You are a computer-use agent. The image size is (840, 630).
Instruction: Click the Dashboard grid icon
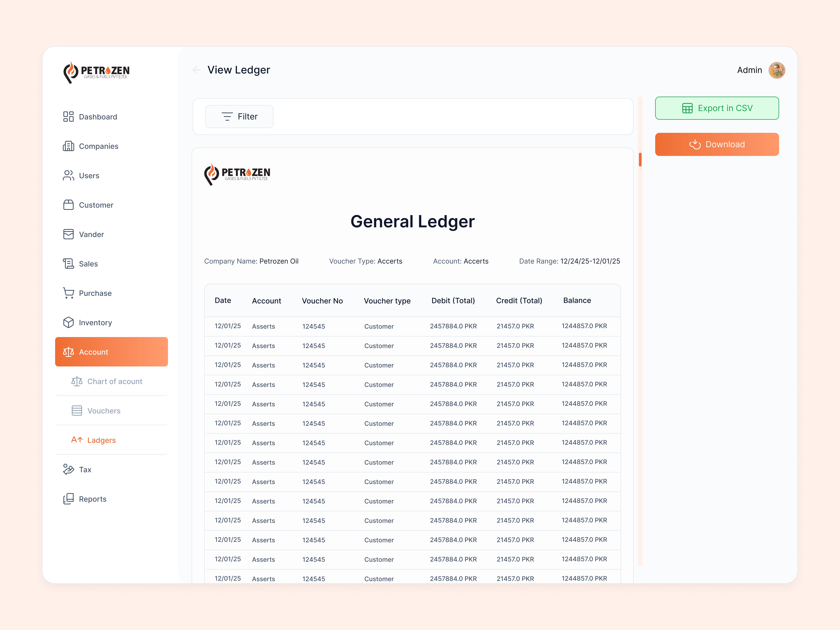(68, 117)
